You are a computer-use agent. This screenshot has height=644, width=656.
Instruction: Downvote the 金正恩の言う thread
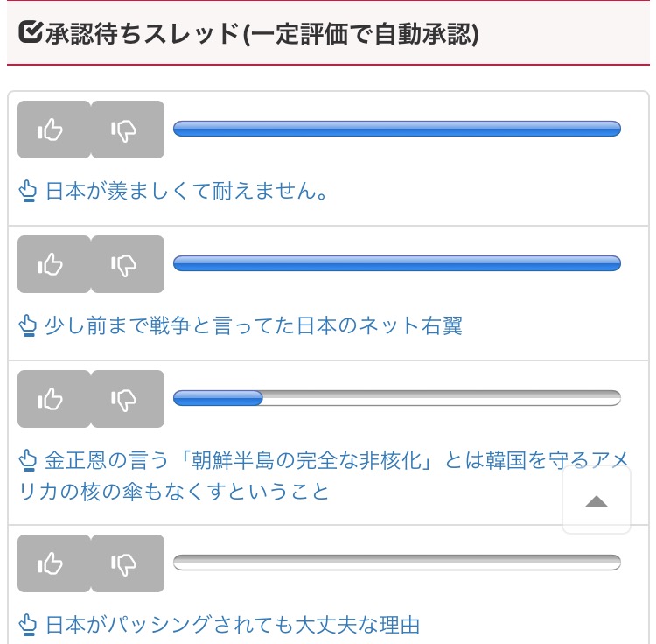tap(127, 399)
